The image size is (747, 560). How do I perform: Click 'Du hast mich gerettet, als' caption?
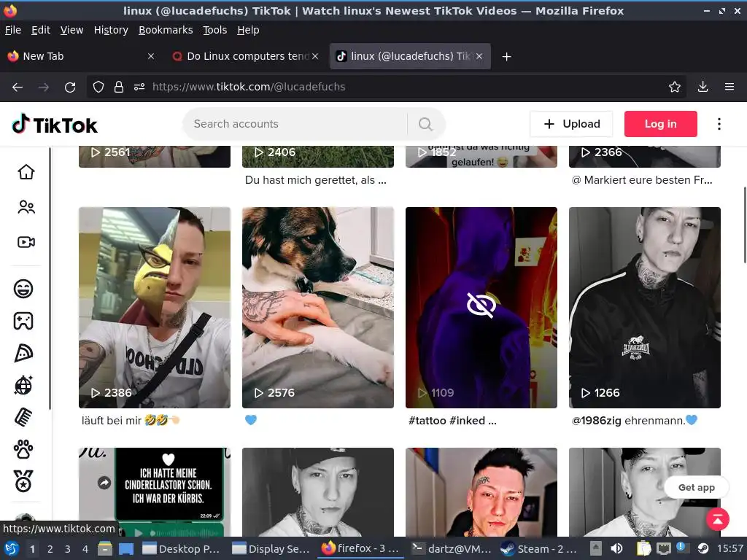315,180
